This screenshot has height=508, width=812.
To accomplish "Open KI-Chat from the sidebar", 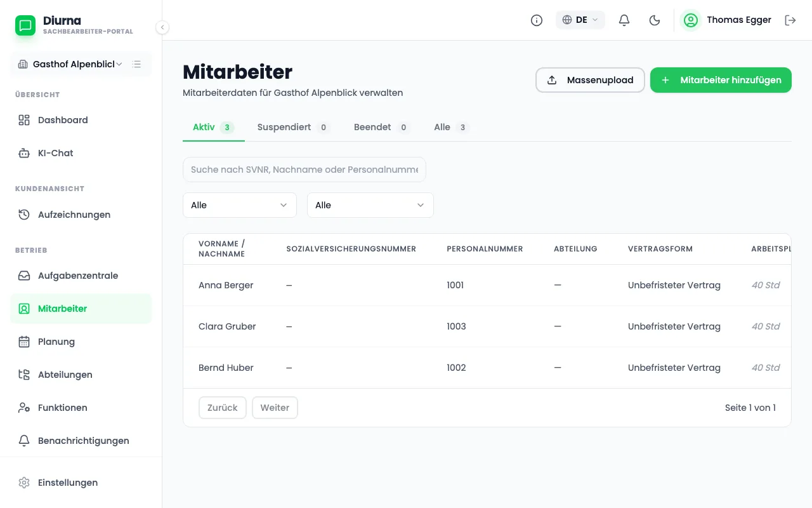I will click(x=81, y=153).
